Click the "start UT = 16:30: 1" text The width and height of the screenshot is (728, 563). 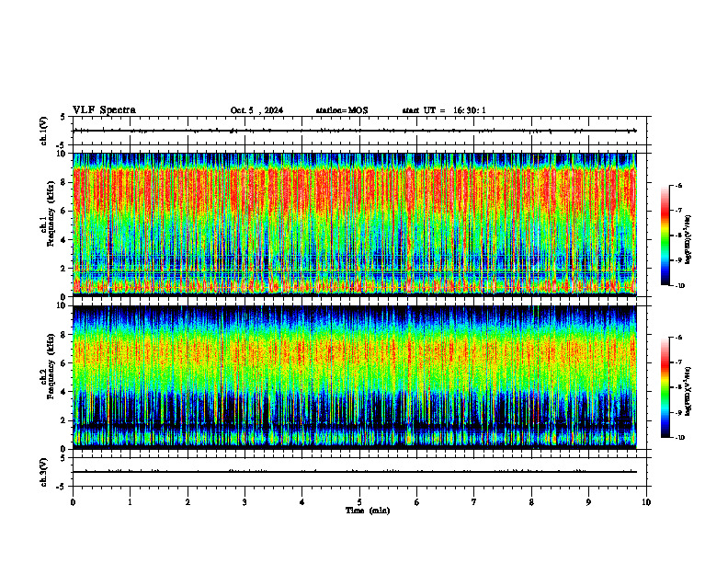444,110
